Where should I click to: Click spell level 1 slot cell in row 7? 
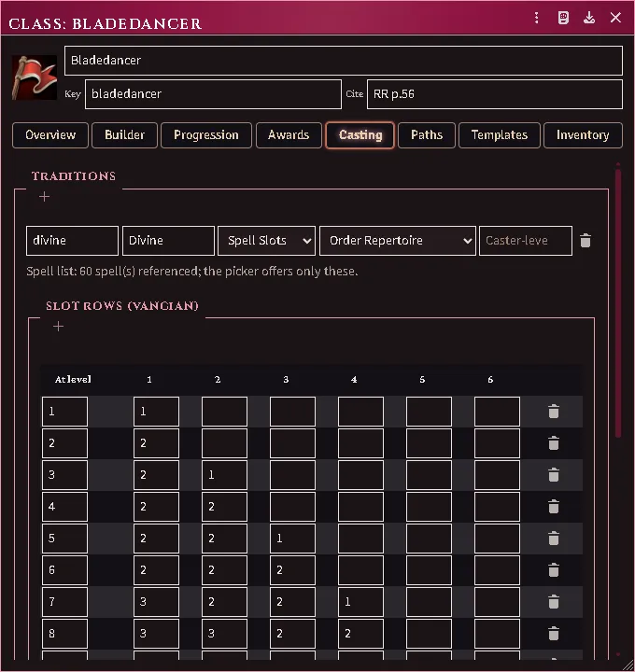tap(156, 602)
